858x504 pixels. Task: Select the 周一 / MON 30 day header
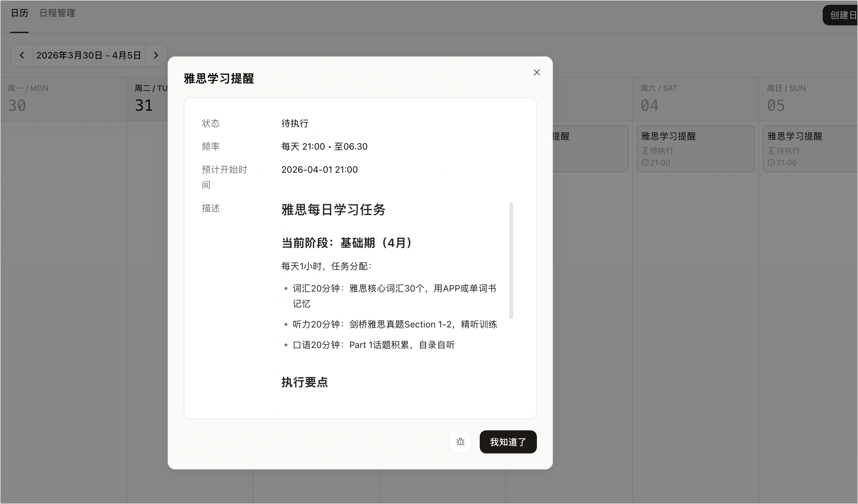click(63, 99)
